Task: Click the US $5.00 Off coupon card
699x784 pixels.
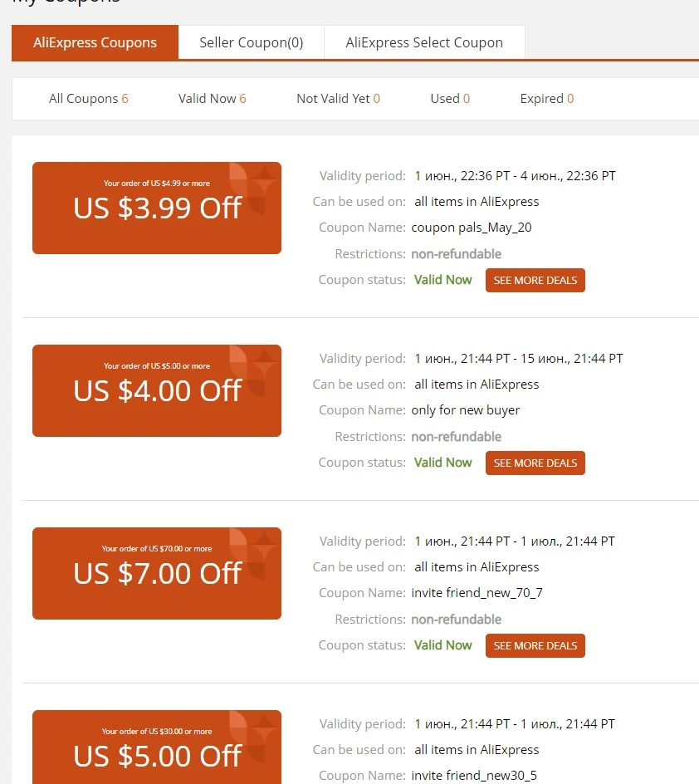Action: click(157, 747)
